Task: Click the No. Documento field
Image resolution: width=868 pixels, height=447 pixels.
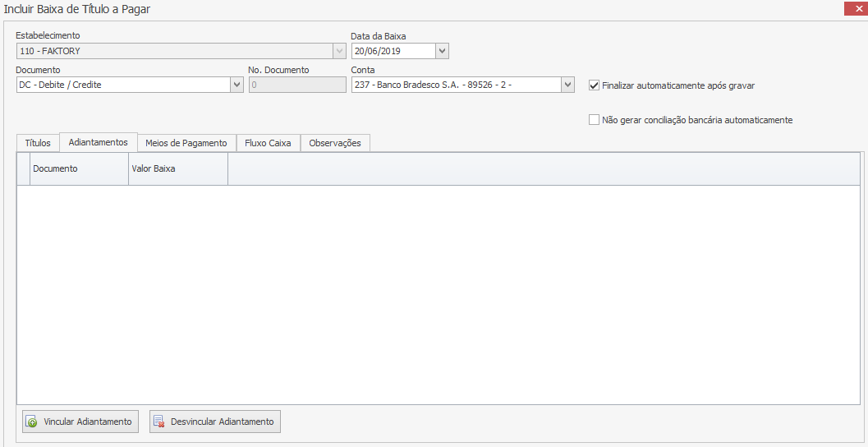Action: (296, 85)
